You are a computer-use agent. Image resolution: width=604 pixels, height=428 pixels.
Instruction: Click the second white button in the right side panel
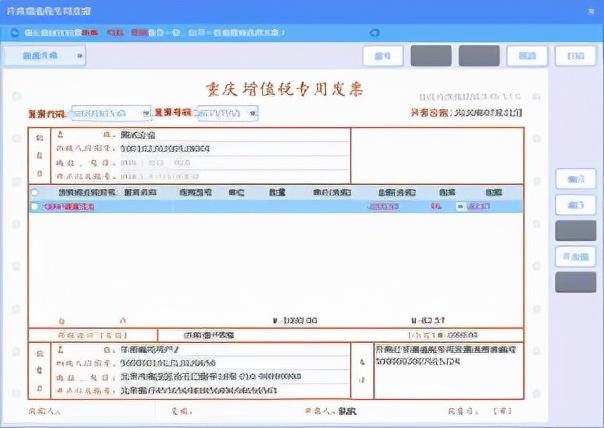point(576,205)
